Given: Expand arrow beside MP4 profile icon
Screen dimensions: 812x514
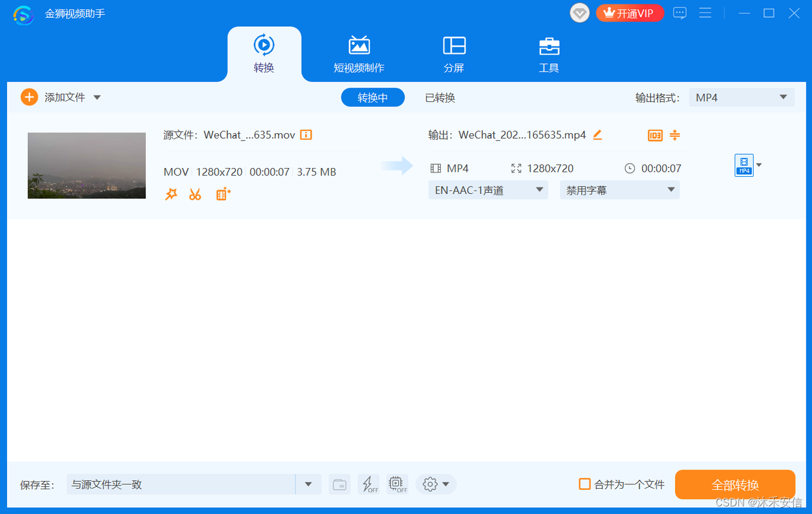Looking at the screenshot, I should [759, 165].
